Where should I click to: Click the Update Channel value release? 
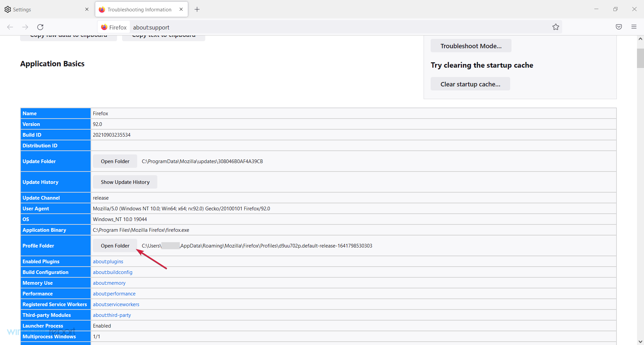(101, 198)
